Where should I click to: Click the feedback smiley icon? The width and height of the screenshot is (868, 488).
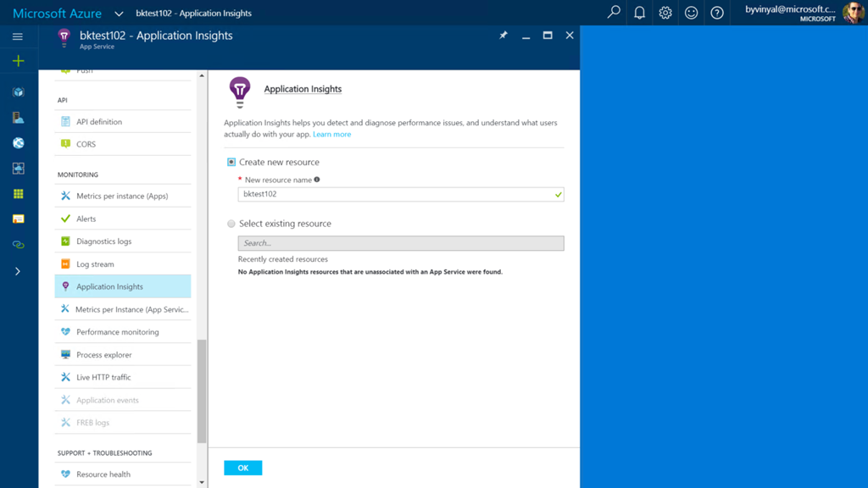pyautogui.click(x=691, y=13)
